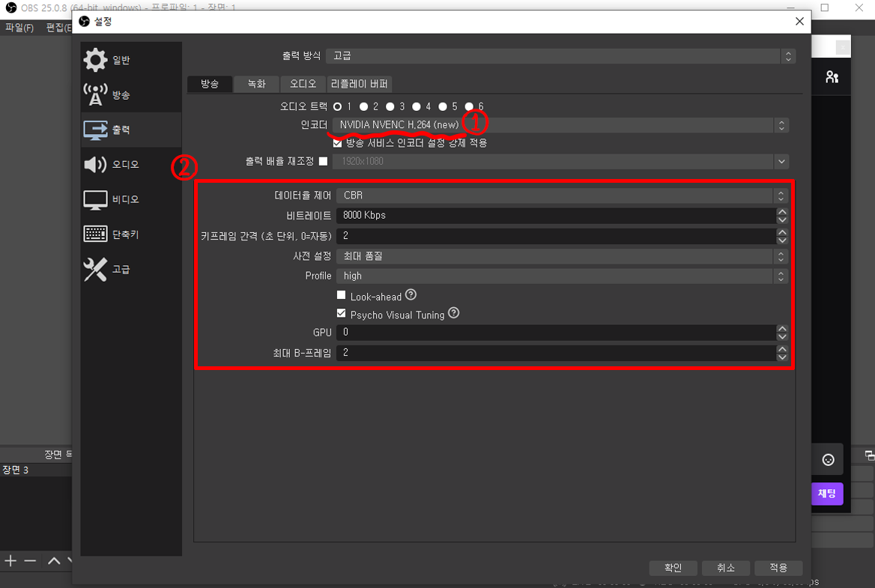This screenshot has width=875, height=588.
Task: Click the users icon in chat panel
Action: click(832, 77)
